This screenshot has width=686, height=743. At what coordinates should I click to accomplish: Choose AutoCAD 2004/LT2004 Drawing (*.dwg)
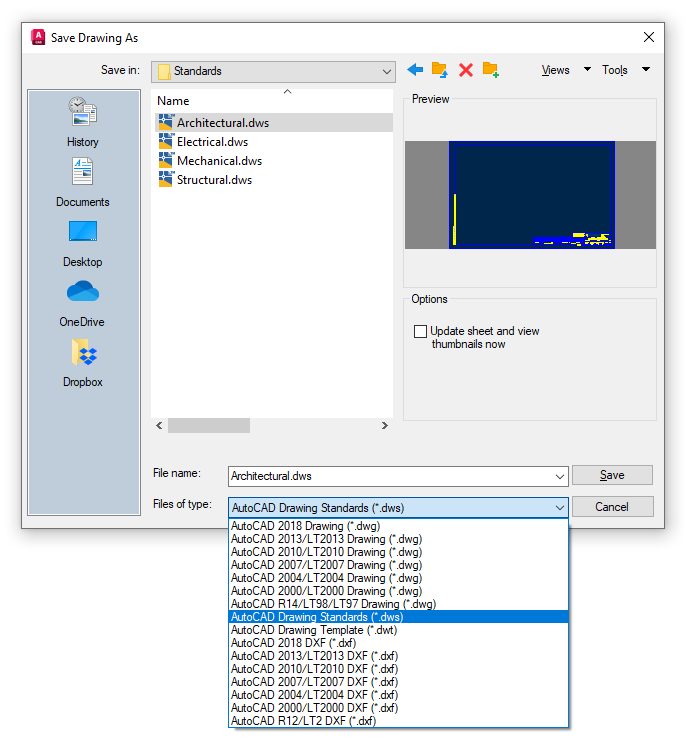click(x=398, y=578)
